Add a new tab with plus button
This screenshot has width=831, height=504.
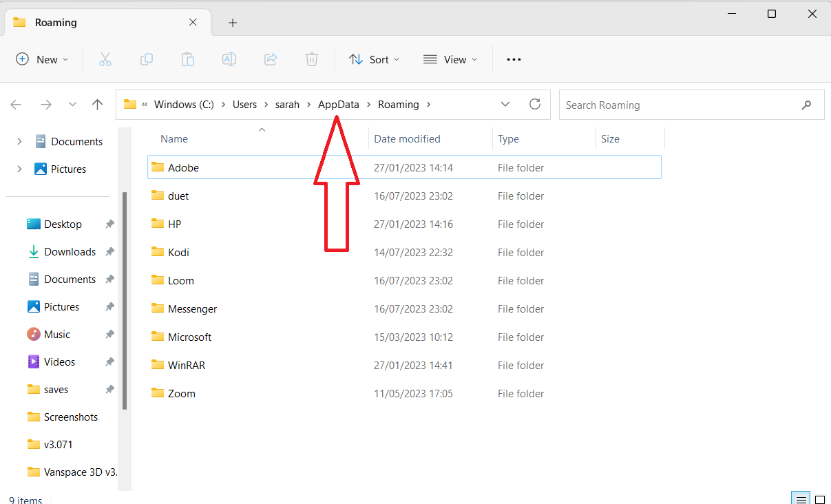coord(233,23)
